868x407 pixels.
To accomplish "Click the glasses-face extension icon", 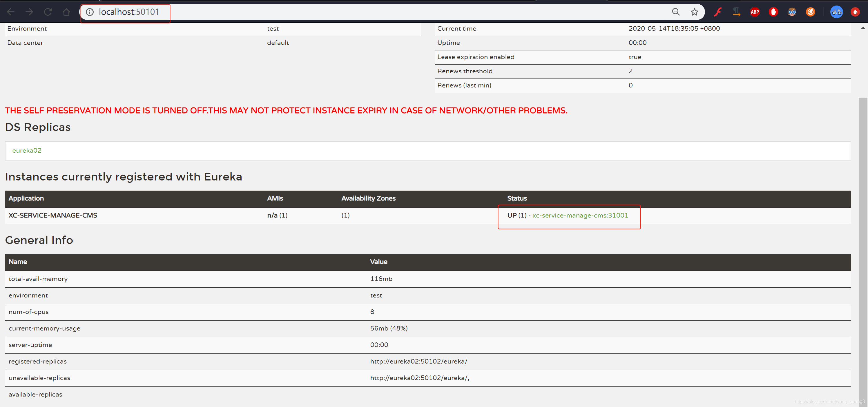I will coord(792,12).
